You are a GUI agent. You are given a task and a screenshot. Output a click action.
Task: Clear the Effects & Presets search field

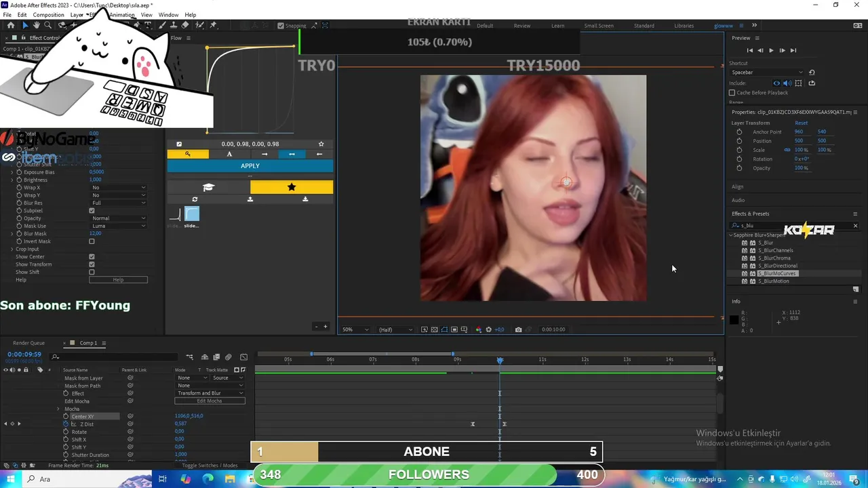[x=855, y=226]
